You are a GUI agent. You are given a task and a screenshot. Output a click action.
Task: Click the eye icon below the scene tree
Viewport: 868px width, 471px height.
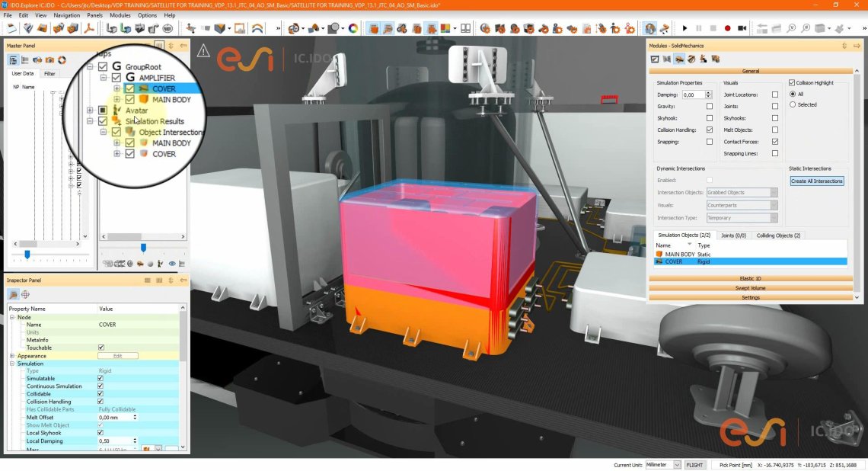(x=172, y=264)
